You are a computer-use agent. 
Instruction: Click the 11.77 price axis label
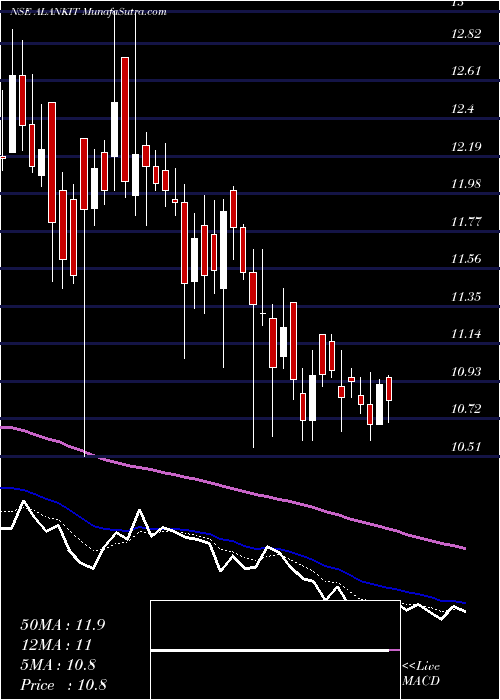click(x=466, y=221)
